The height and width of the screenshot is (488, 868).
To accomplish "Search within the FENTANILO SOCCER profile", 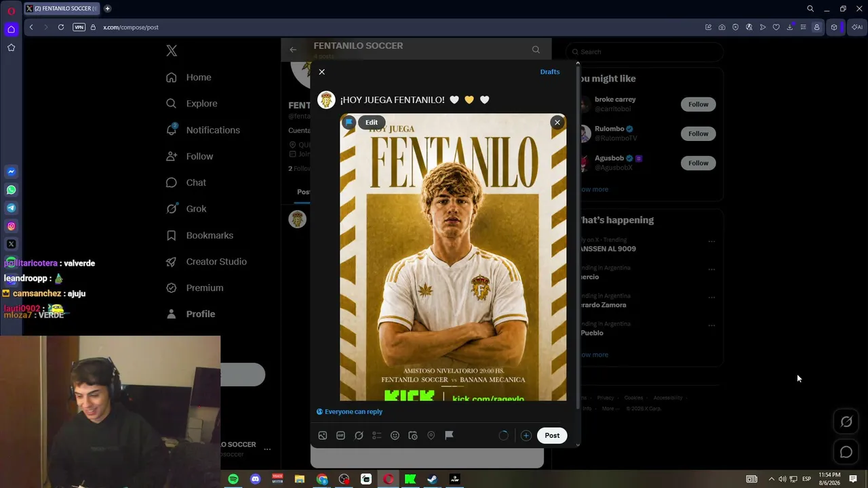I will coord(536,49).
